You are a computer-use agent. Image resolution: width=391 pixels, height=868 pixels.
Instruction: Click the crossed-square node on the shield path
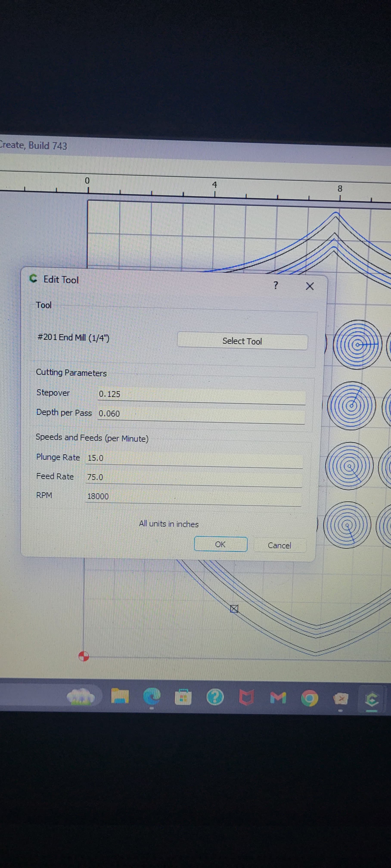pos(234,609)
